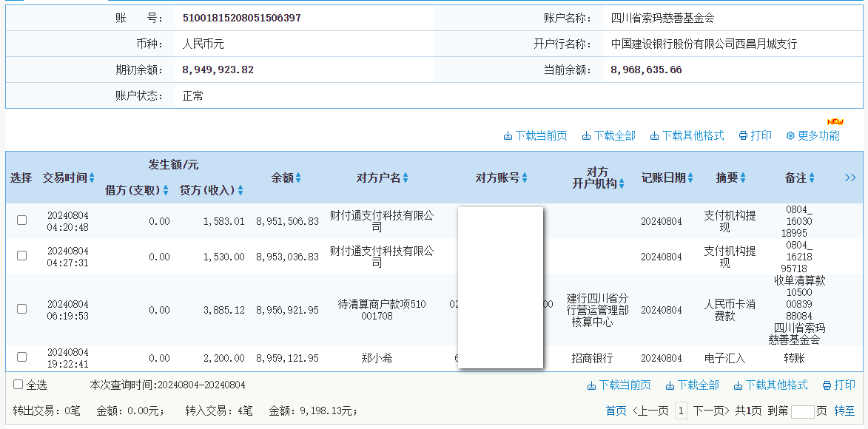The width and height of the screenshot is (868, 429).
Task: Sort by 借方(支取) column arrows
Action: pos(166,190)
